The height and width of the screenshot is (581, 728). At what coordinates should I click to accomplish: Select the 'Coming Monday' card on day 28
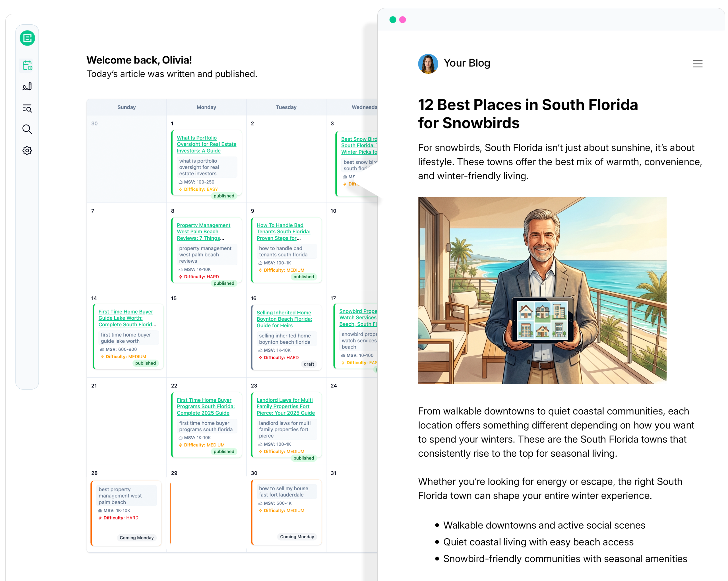pyautogui.click(x=126, y=512)
